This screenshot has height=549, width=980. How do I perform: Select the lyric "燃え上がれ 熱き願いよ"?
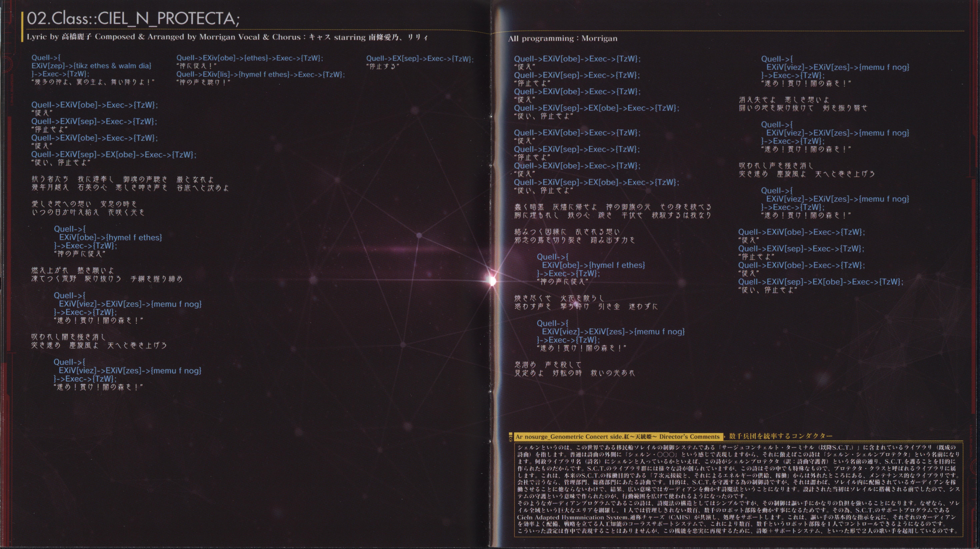73,271
